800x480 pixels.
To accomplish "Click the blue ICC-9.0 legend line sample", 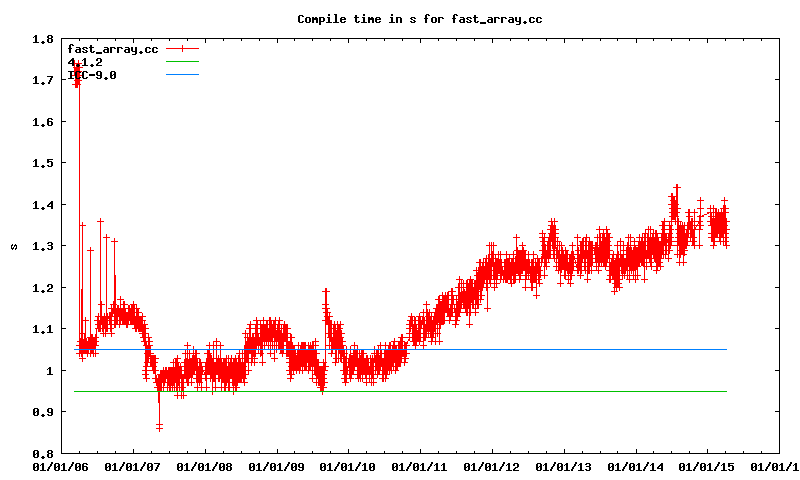I will [x=183, y=75].
